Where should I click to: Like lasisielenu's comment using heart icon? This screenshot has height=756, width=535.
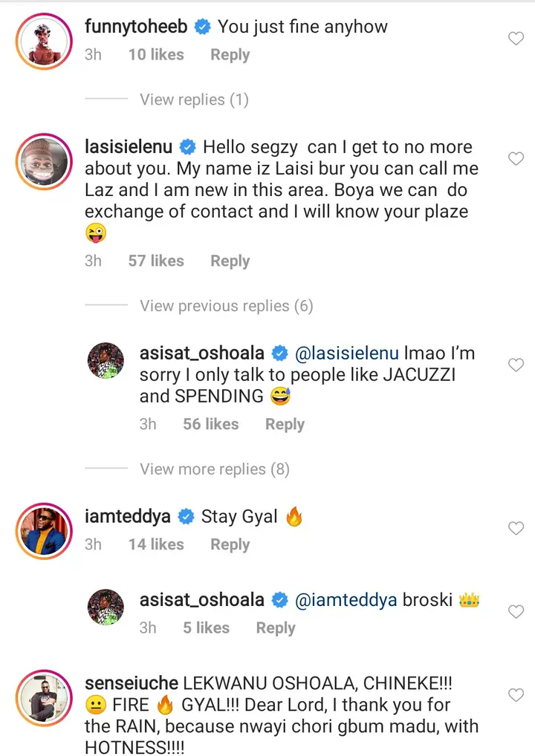click(x=516, y=158)
